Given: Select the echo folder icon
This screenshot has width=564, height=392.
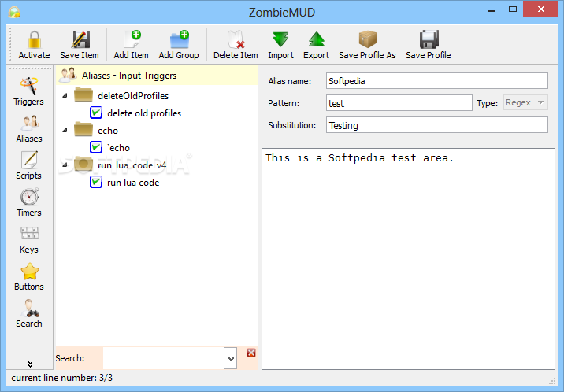Looking at the screenshot, I should 83,130.
